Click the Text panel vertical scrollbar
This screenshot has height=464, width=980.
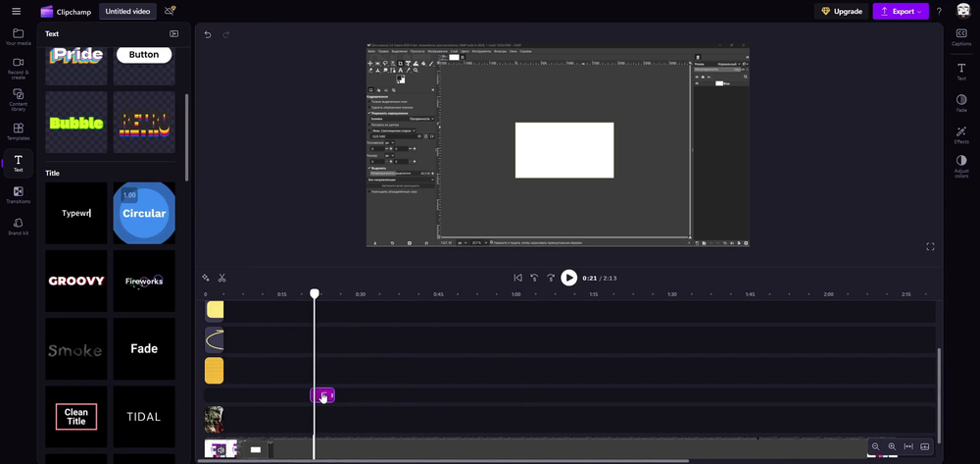pos(186,137)
